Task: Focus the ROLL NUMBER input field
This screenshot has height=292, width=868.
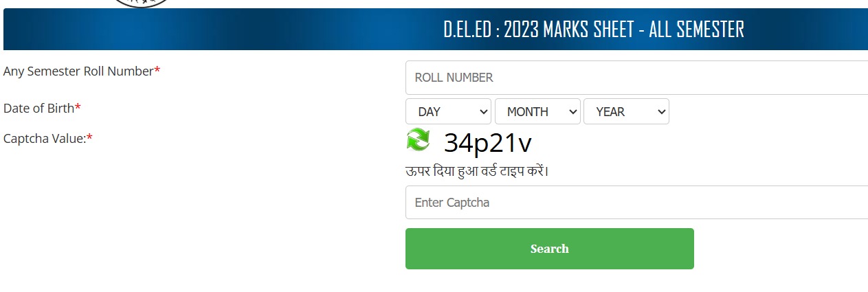Action: (636, 78)
